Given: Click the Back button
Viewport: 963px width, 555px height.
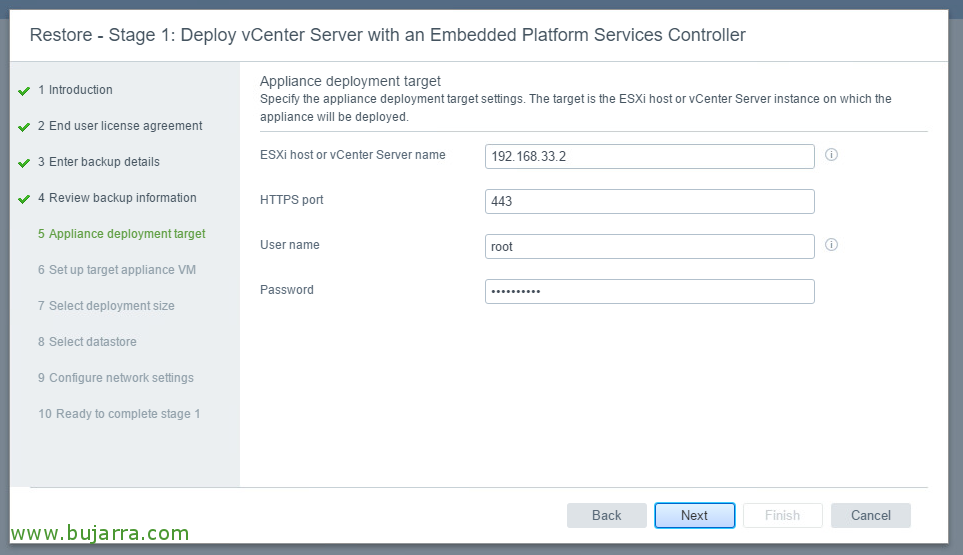Looking at the screenshot, I should point(607,516).
